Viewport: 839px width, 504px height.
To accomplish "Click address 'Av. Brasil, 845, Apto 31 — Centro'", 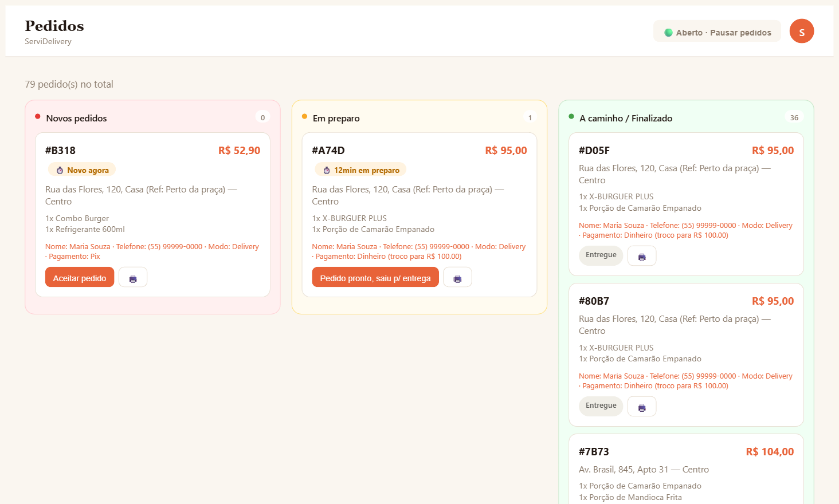I will click(x=644, y=470).
